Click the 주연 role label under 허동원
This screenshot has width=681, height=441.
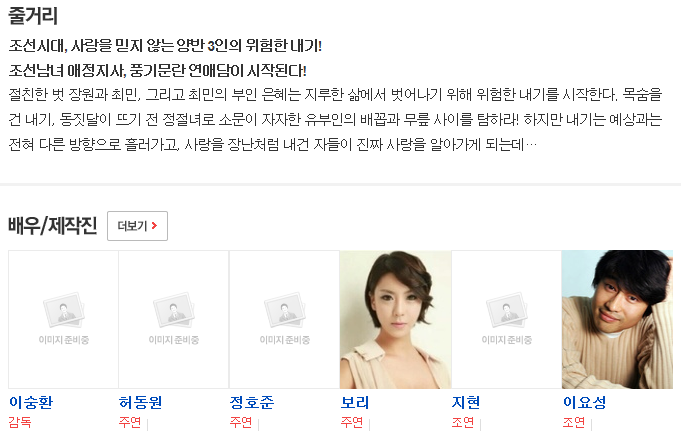(x=130, y=422)
